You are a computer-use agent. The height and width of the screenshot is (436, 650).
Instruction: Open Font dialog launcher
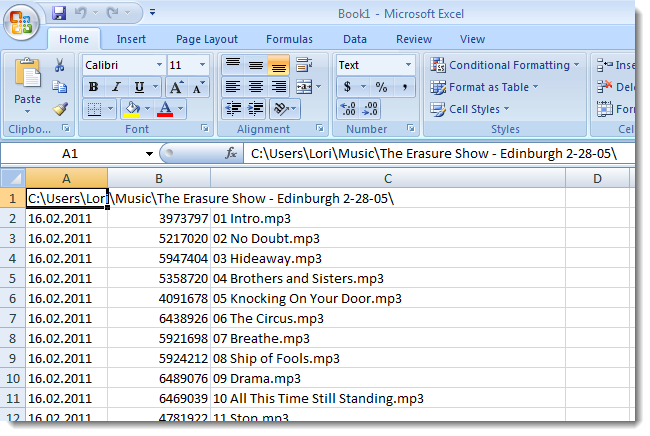(x=205, y=128)
